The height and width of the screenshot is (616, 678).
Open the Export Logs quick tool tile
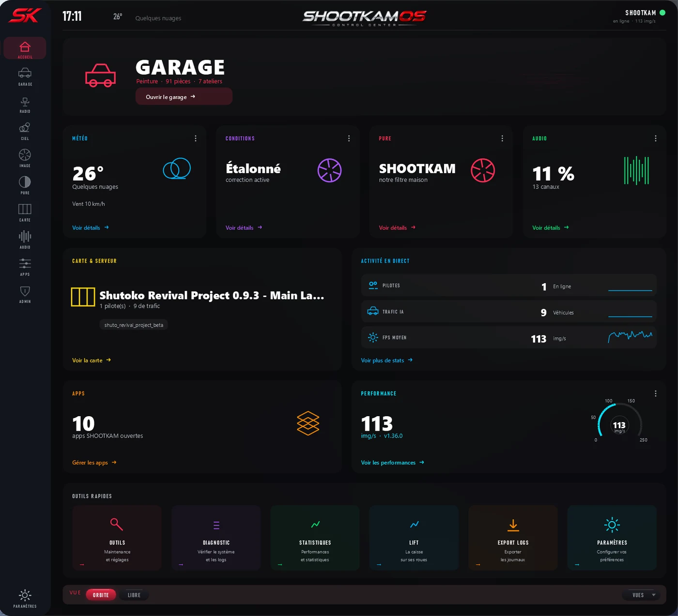coord(513,538)
